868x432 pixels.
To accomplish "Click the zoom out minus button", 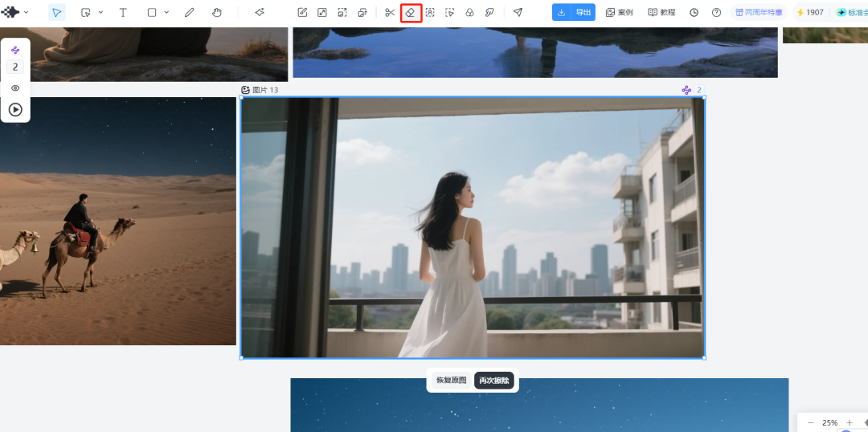I will point(811,422).
